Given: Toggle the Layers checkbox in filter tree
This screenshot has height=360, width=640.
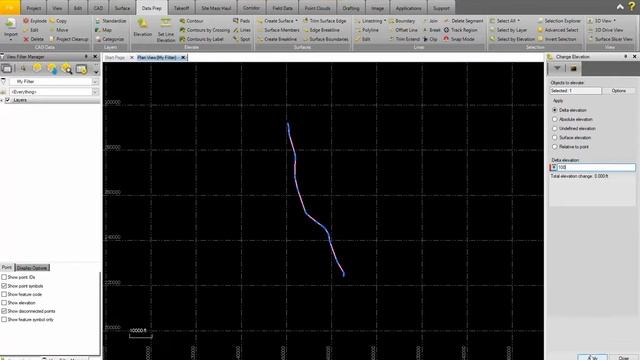Looking at the screenshot, I should coord(7,100).
